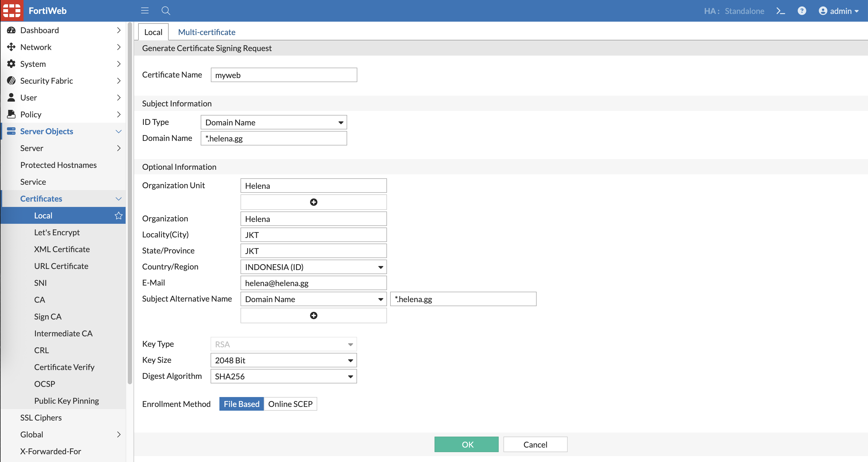Open the CLI console icon
The image size is (868, 462).
click(x=780, y=11)
